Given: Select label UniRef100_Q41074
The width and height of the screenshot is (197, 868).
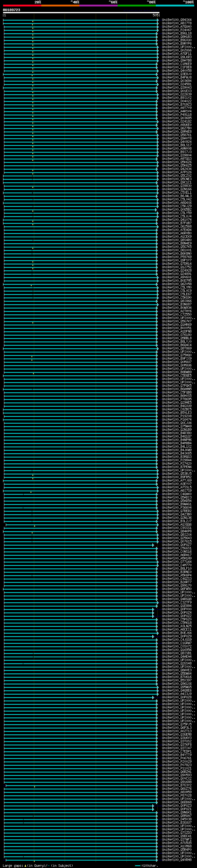Looking at the screenshot, I should coord(176,220).
